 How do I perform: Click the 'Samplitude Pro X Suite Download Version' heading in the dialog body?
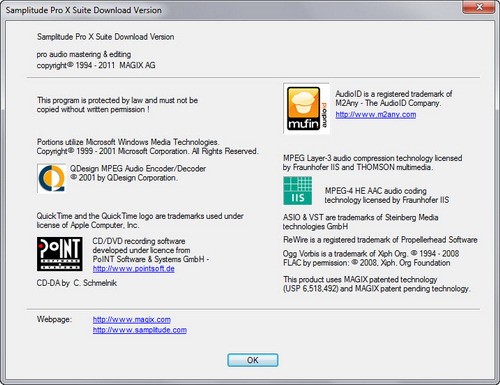pyautogui.click(x=105, y=37)
